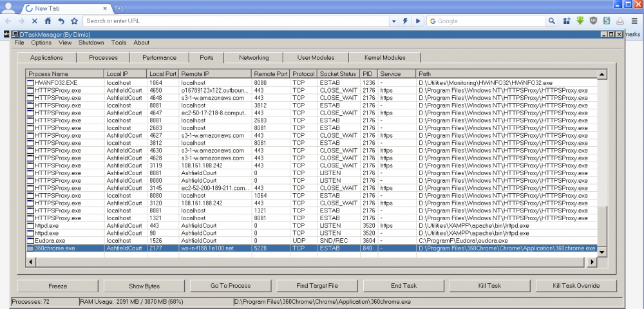Open the Options menu

click(x=41, y=43)
